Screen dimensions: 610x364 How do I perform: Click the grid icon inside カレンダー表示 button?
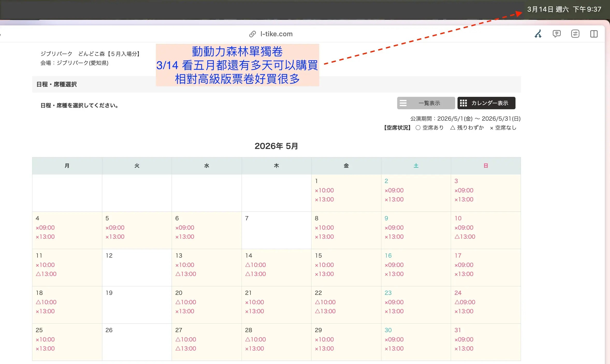coord(464,103)
